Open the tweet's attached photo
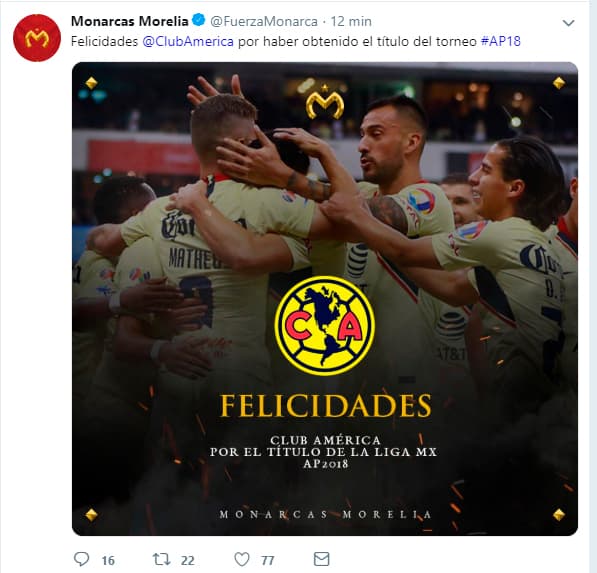 tap(325, 299)
